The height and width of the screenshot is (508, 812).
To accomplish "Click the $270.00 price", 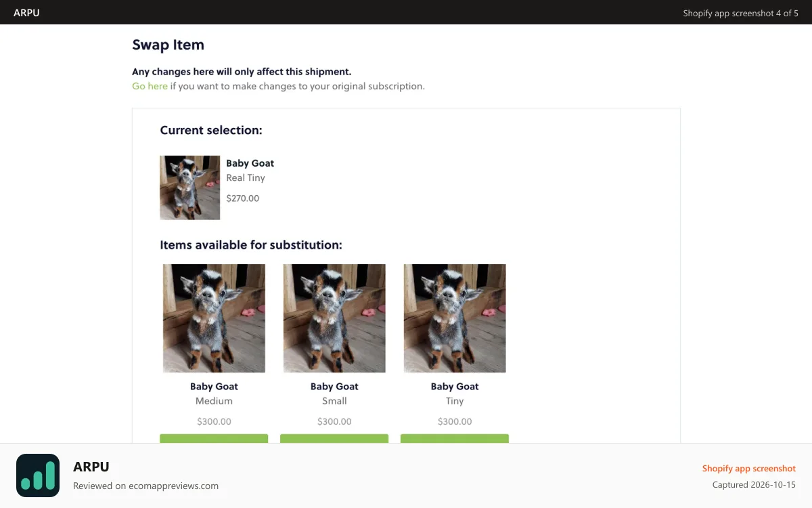I will [243, 198].
